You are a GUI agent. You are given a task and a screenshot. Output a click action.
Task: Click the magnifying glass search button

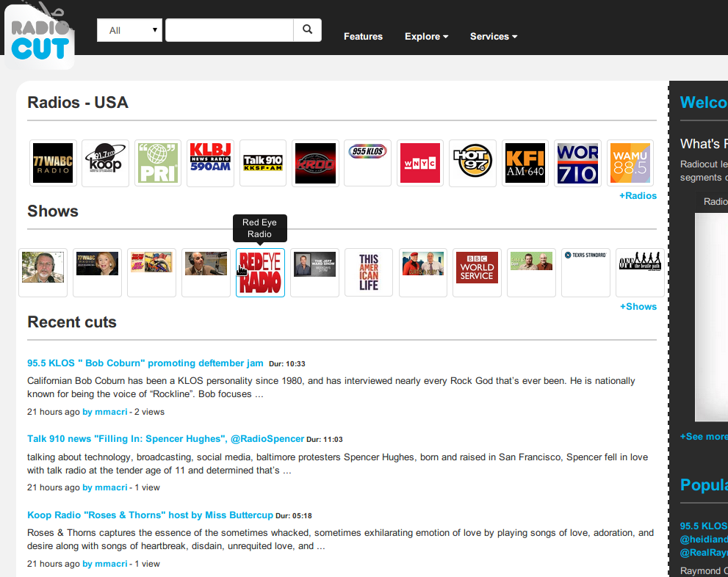(307, 30)
